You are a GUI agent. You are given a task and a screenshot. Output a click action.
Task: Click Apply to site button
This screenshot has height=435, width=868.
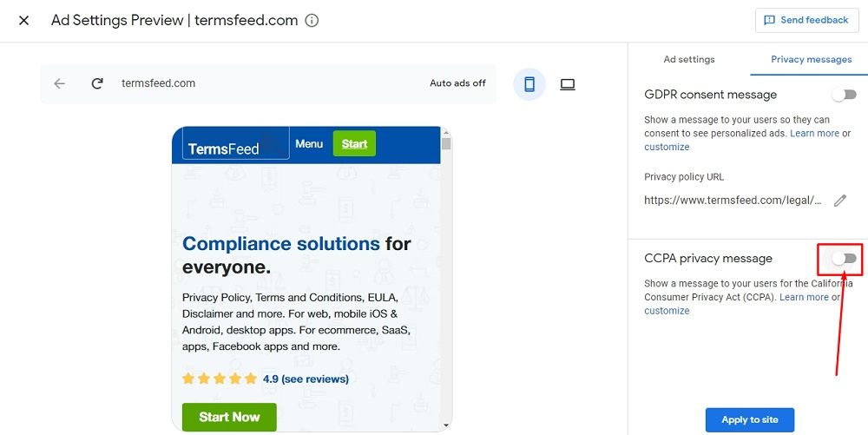750,419
